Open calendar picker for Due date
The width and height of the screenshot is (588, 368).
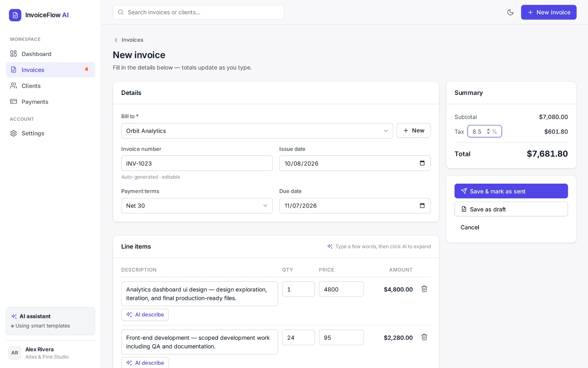tap(422, 206)
